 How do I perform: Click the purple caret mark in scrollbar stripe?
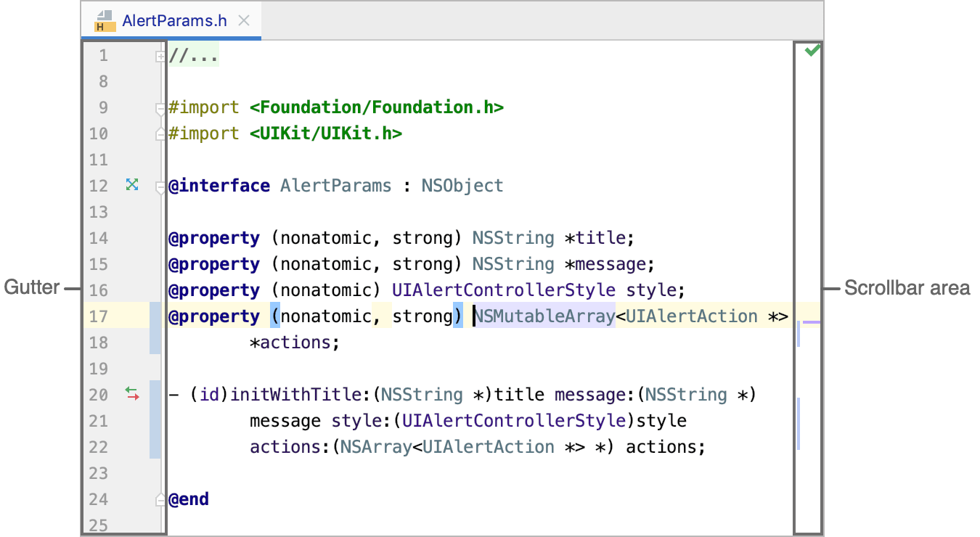pyautogui.click(x=812, y=321)
